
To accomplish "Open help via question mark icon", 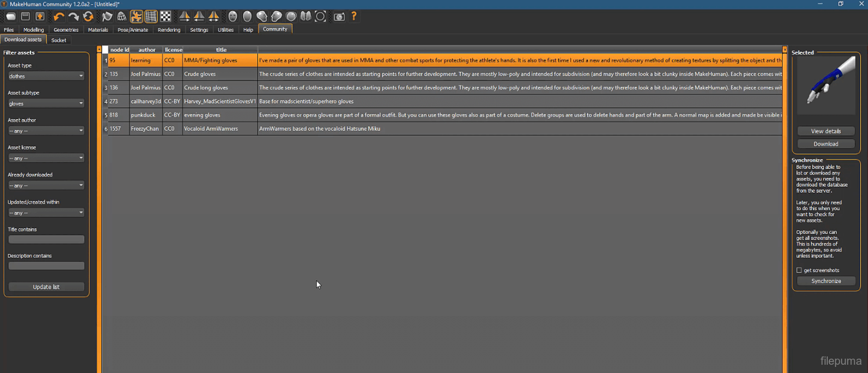I will tap(354, 17).
